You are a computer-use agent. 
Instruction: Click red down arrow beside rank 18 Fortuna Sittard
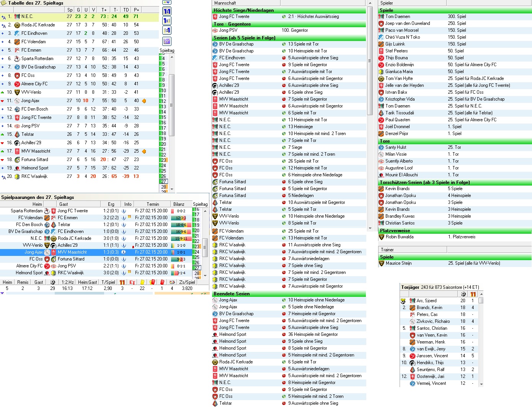[3, 160]
